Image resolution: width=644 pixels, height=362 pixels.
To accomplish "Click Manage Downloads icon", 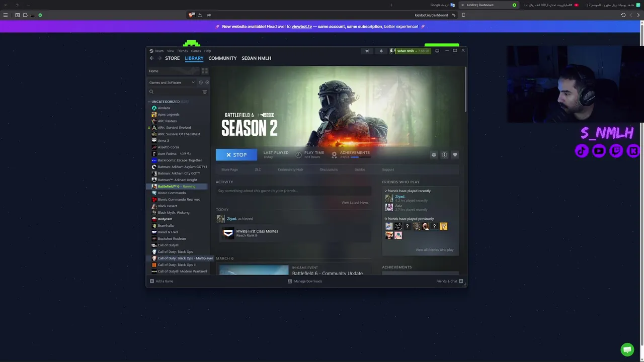I will click(x=289, y=281).
